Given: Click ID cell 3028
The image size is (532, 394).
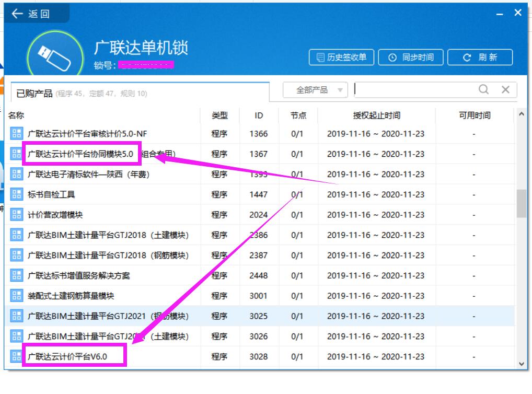Looking at the screenshot, I should [259, 357].
